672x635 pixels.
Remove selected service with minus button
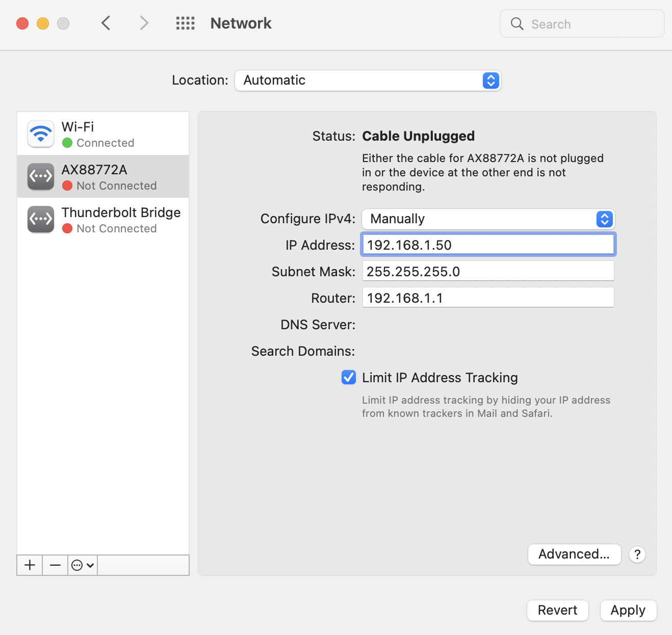[x=56, y=565]
